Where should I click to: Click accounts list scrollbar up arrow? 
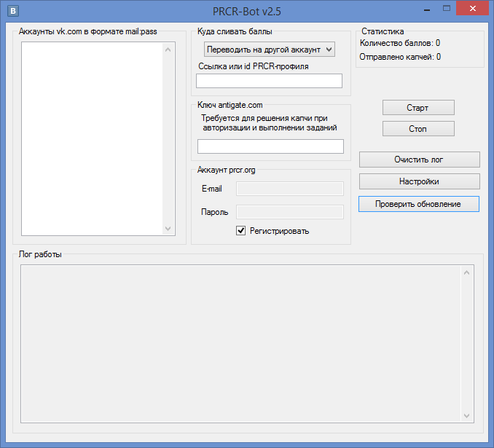(168, 50)
